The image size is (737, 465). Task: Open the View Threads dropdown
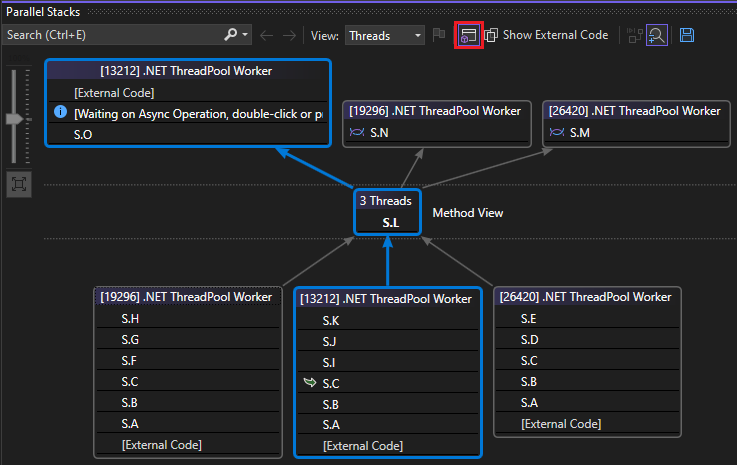tap(384, 35)
